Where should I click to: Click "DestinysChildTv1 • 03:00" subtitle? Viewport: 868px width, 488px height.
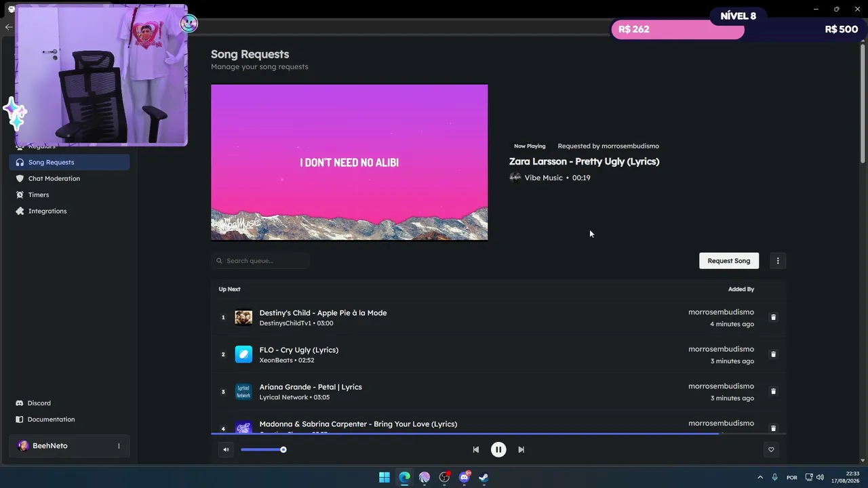click(296, 323)
